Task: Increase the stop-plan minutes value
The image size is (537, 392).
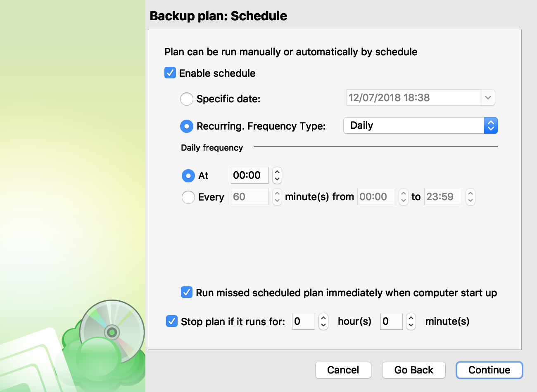Action: coord(411,319)
